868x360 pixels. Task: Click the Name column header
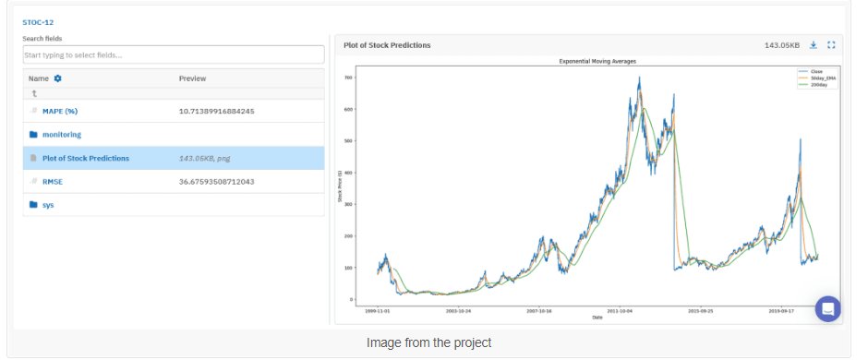pyautogui.click(x=38, y=78)
